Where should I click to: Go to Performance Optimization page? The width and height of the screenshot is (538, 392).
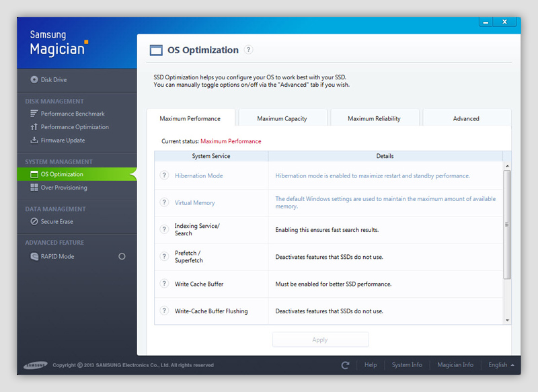pyautogui.click(x=75, y=127)
